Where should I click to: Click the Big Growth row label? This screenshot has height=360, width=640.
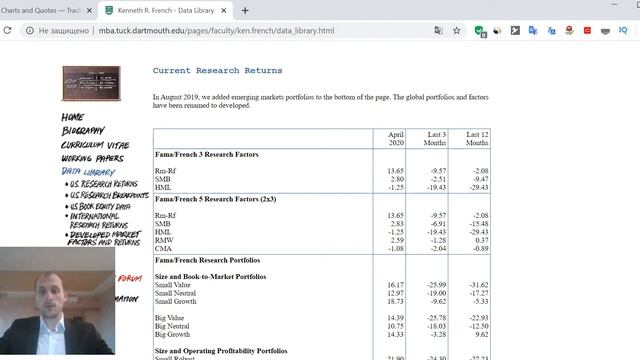[172, 334]
